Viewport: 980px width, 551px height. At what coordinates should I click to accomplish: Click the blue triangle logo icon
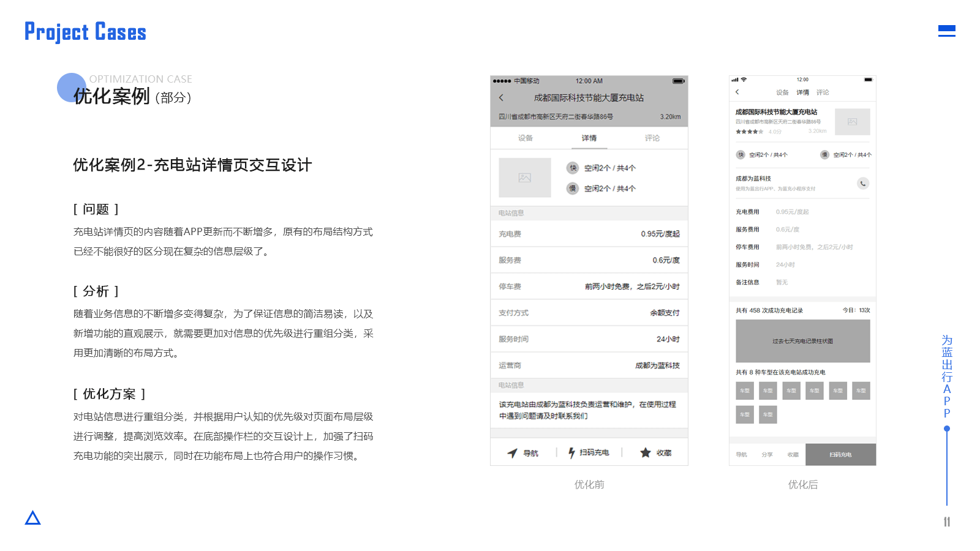point(32,518)
